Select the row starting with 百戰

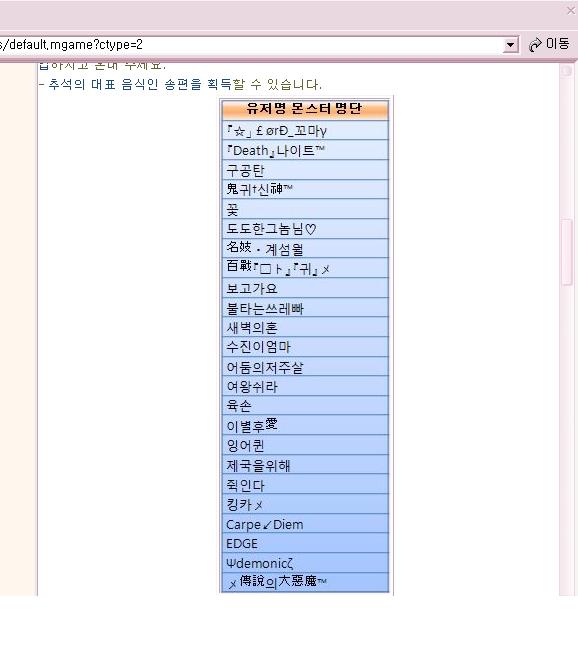(305, 268)
